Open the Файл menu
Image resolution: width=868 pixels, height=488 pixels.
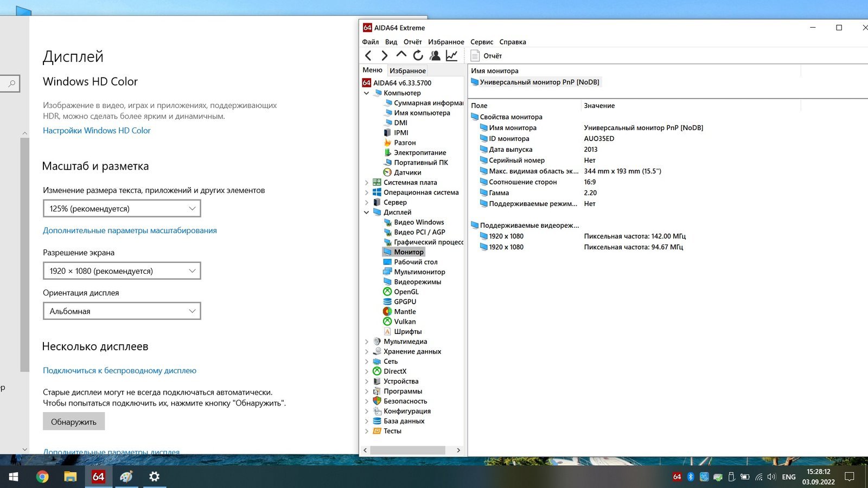(x=371, y=42)
